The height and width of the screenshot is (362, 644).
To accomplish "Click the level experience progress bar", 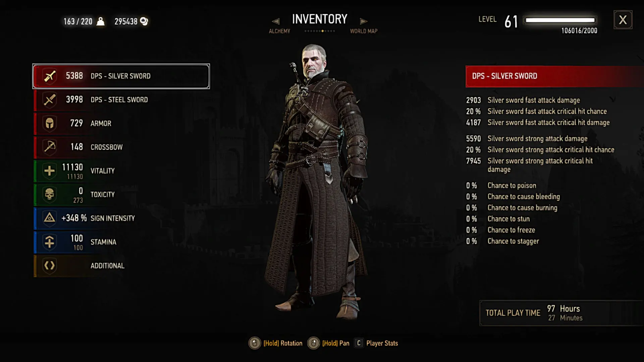I will pos(560,20).
